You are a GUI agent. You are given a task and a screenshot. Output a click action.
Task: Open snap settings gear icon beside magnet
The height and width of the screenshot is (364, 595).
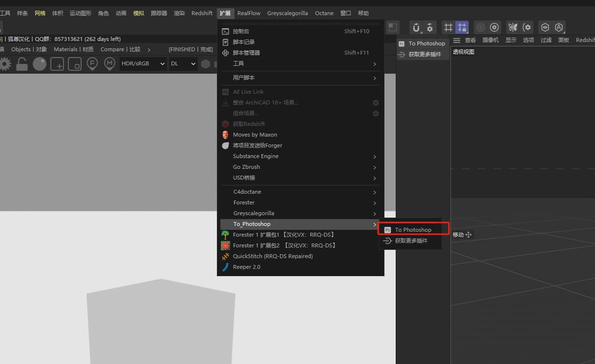click(x=430, y=28)
